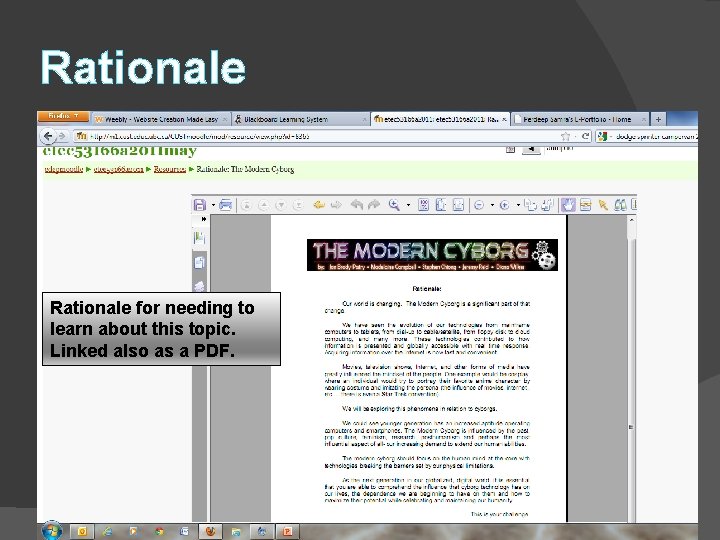Click the binoculars Find icon
The image size is (720, 540).
point(620,205)
